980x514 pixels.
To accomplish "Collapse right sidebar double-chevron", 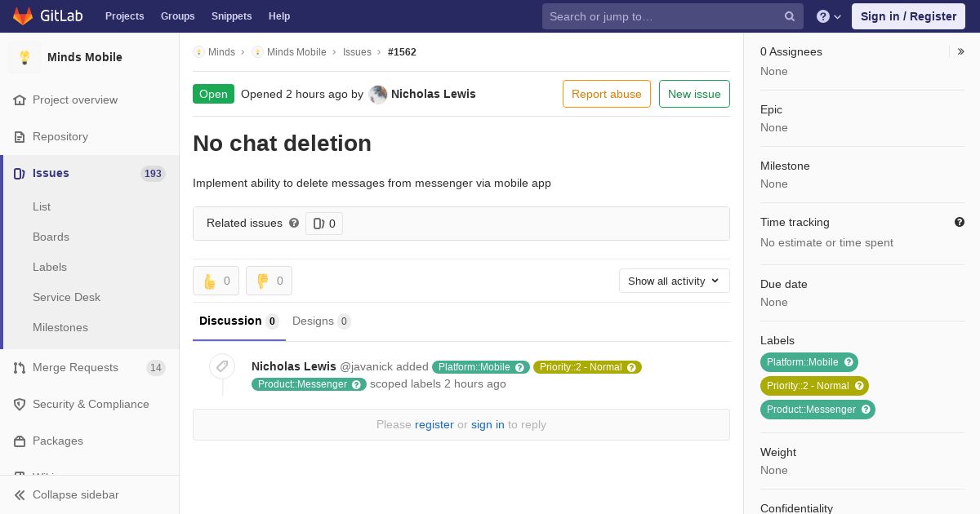I will pyautogui.click(x=961, y=51).
